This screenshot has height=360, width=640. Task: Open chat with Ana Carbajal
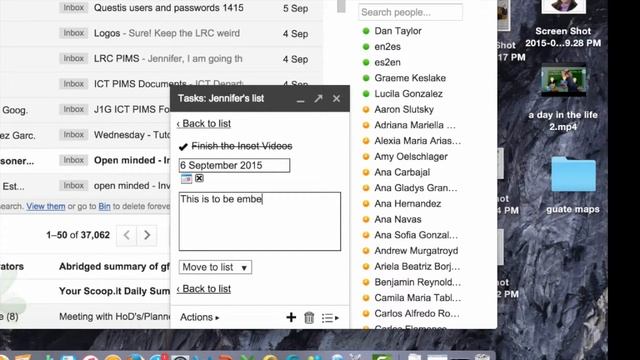click(x=402, y=172)
